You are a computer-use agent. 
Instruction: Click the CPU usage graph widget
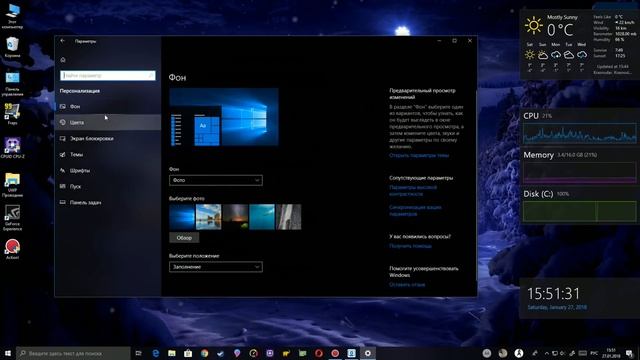click(x=580, y=133)
